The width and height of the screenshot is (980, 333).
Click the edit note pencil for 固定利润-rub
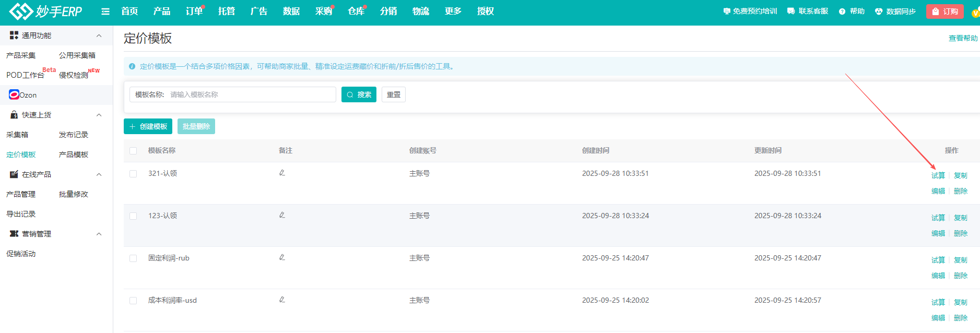click(282, 257)
